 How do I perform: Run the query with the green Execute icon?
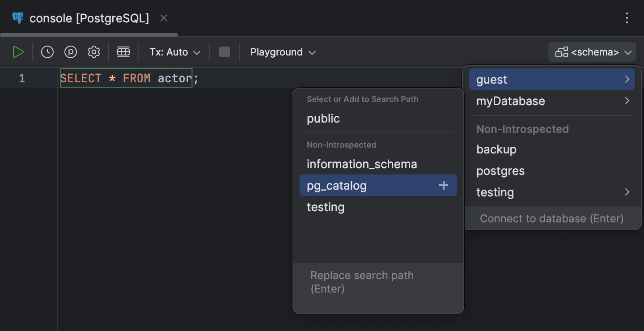click(x=18, y=52)
